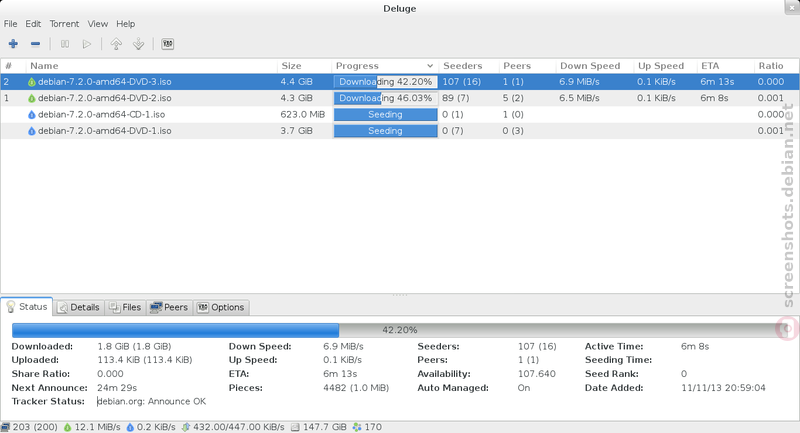Open the Help menu
Screen dimensions: 800x433
coord(126,23)
